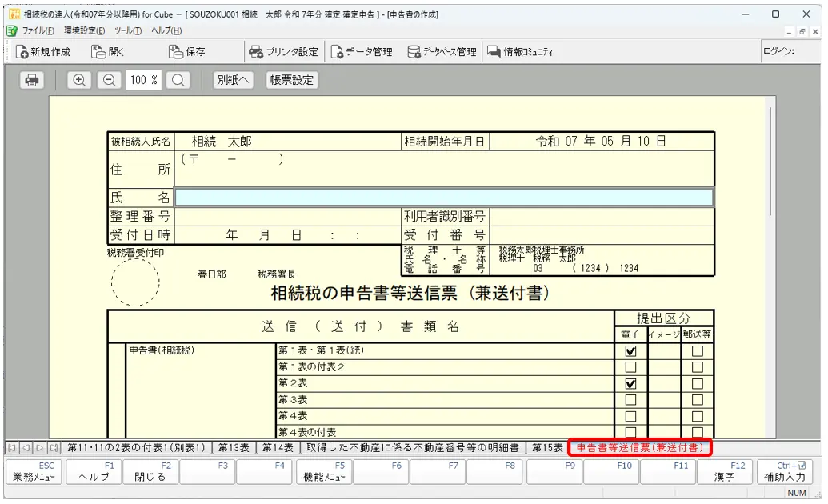Click Ctrl 補助入力 function key

[786, 472]
